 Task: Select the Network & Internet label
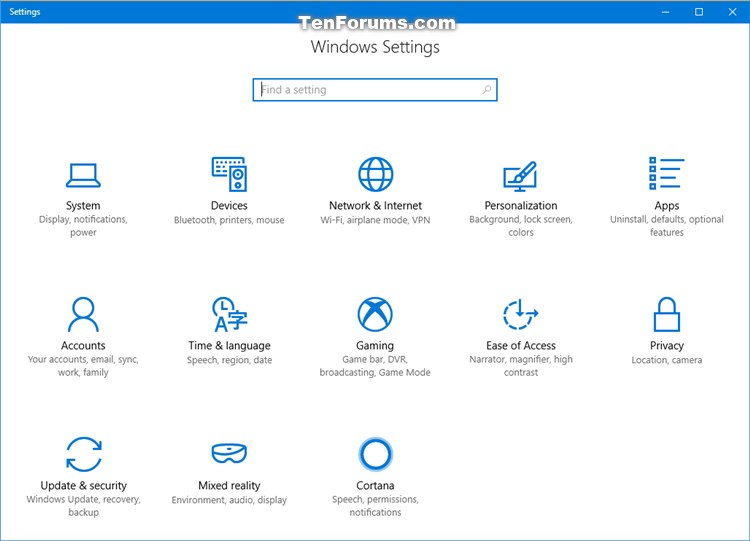[375, 205]
